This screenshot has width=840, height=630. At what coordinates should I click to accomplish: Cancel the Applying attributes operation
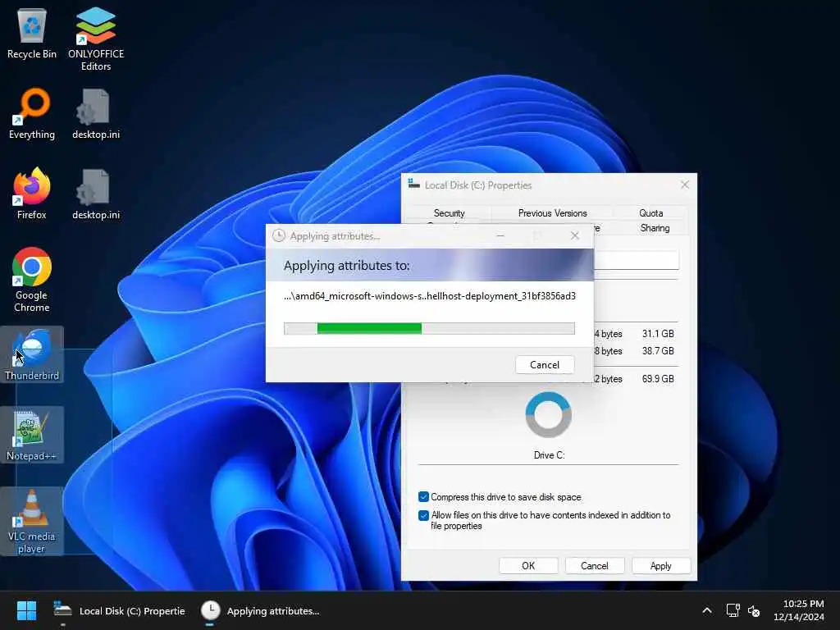545,365
